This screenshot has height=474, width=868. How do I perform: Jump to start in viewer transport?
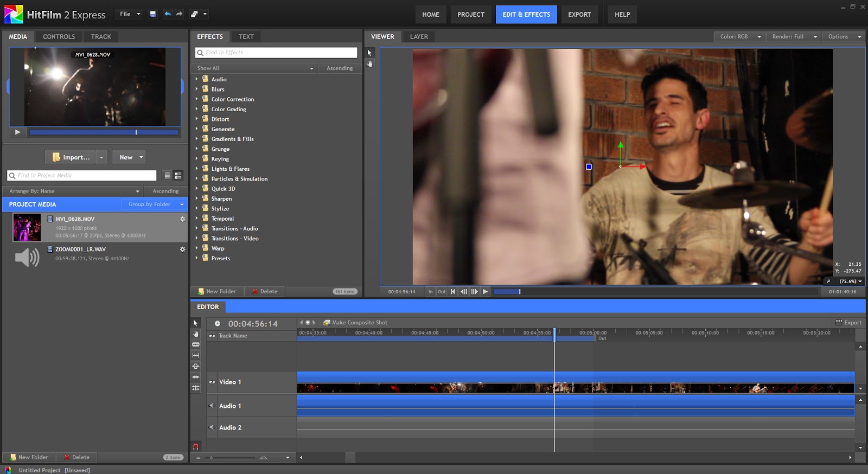453,292
